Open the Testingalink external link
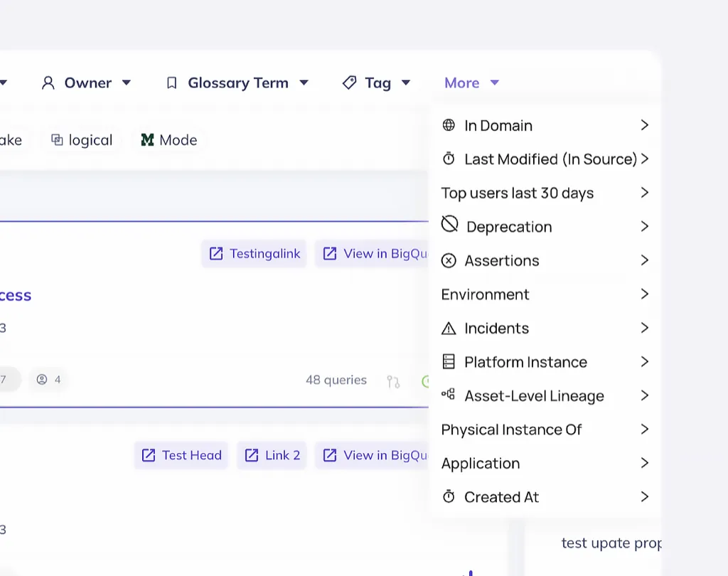Viewport: 728px width, 576px height. point(255,254)
